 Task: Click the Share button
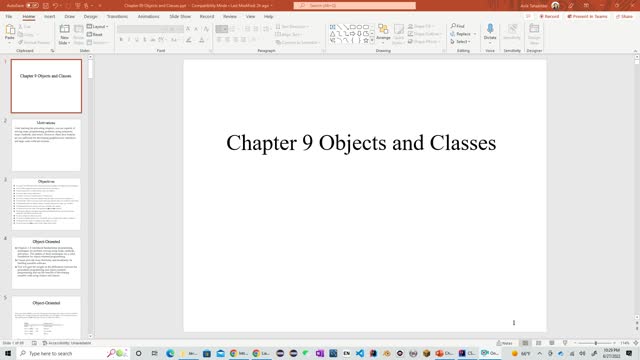(x=624, y=16)
